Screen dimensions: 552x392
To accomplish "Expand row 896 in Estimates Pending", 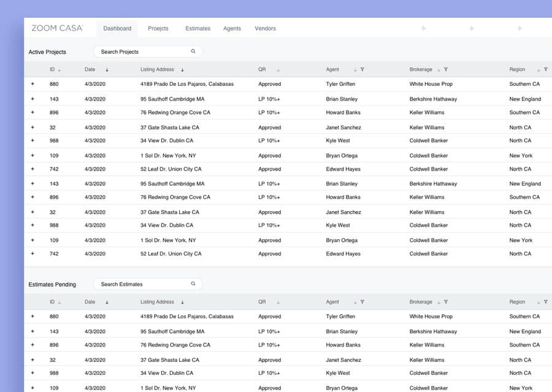I will coord(33,345).
